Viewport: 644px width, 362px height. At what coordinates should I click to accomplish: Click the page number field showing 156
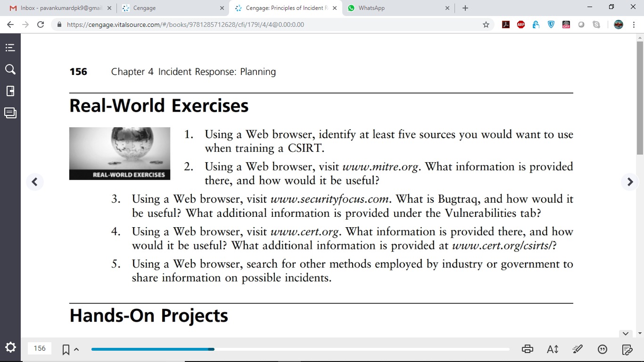pos(40,348)
